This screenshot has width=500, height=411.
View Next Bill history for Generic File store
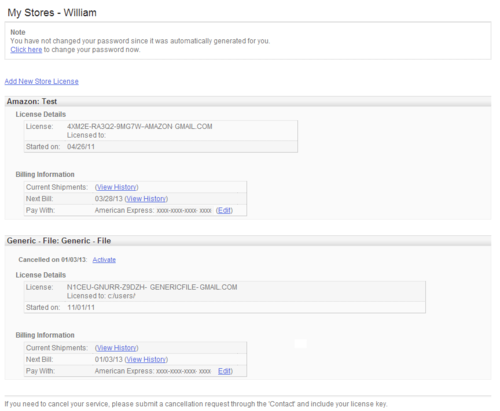(x=146, y=359)
